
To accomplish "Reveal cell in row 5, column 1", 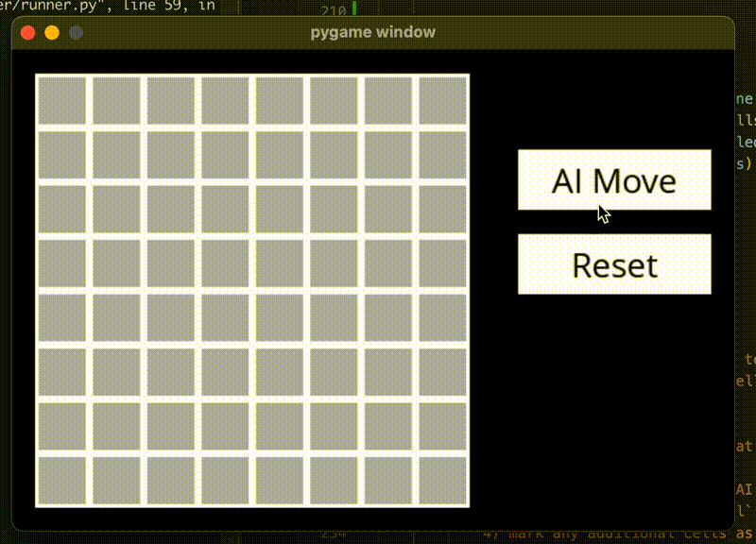I will [x=62, y=317].
